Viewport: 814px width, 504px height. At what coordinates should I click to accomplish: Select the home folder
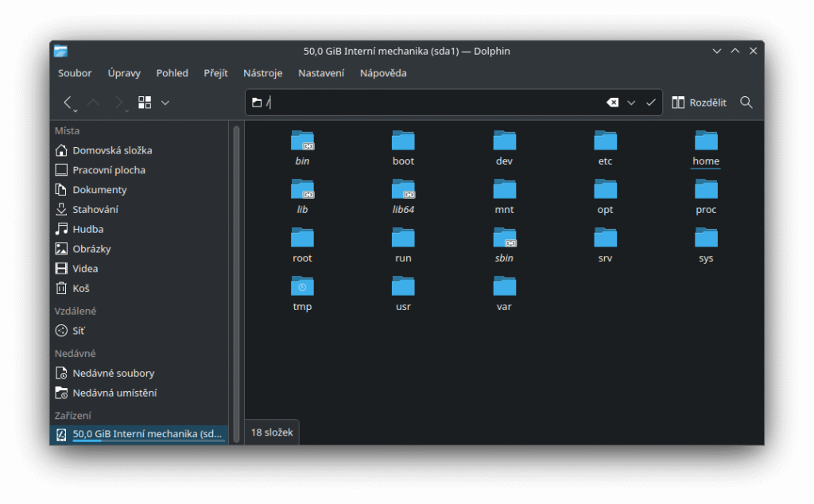[x=706, y=148]
